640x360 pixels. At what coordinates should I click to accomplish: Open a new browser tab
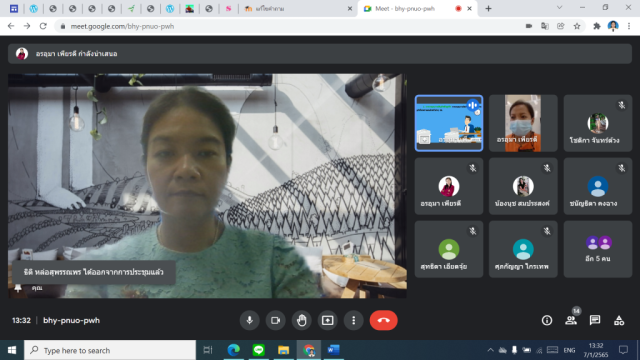coord(488,9)
